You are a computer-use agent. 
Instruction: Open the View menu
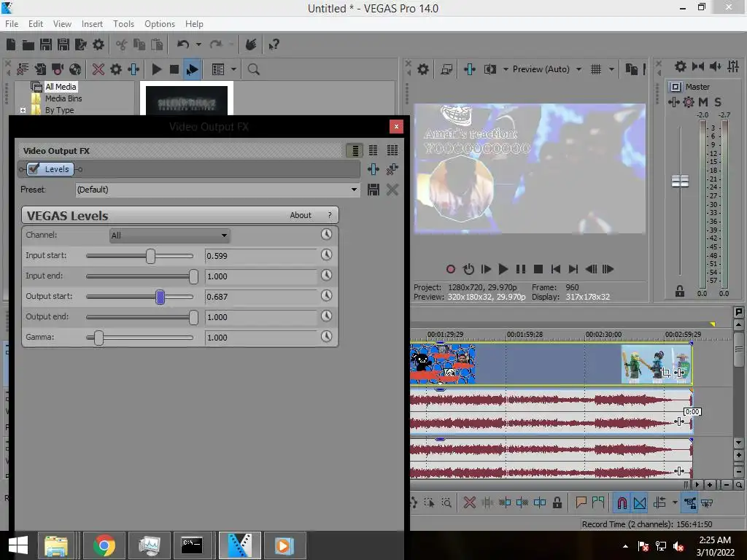(62, 24)
